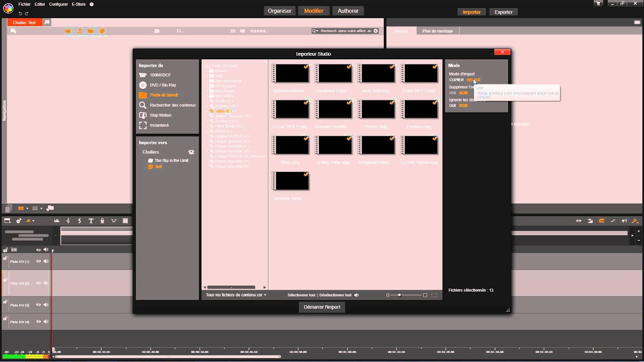Image resolution: width=644 pixels, height=362 pixels.
Task: Click the folder tree horizontal scrollbar
Action: [x=232, y=287]
